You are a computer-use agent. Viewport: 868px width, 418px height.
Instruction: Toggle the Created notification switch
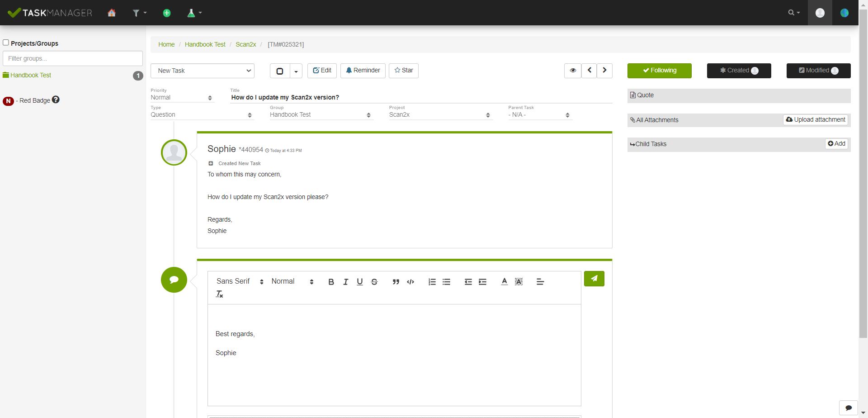[739, 71]
